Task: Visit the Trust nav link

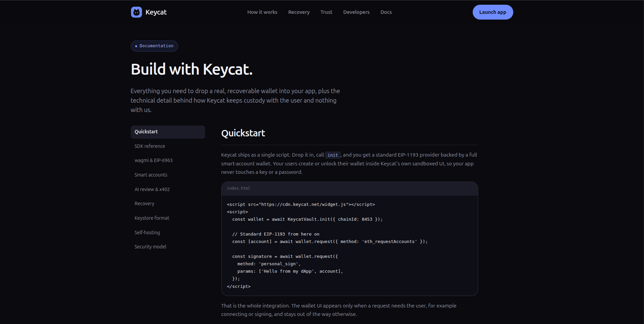Action: (x=326, y=12)
